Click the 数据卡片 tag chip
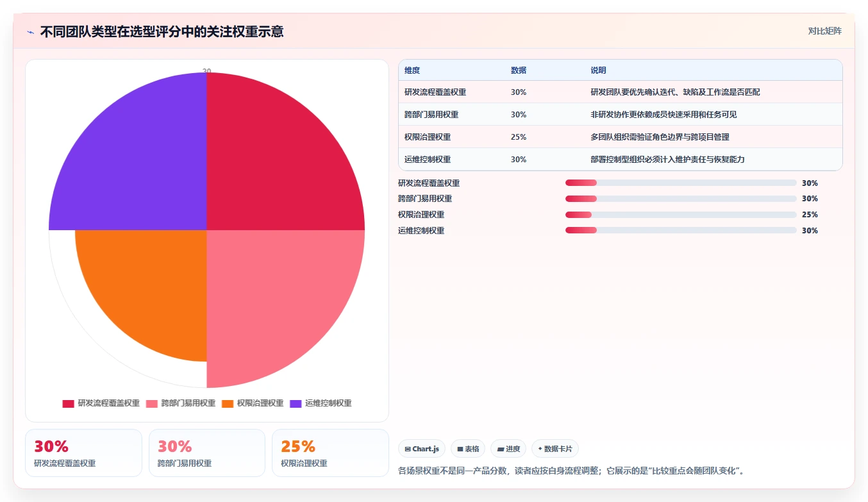The image size is (868, 502). [x=555, y=449]
